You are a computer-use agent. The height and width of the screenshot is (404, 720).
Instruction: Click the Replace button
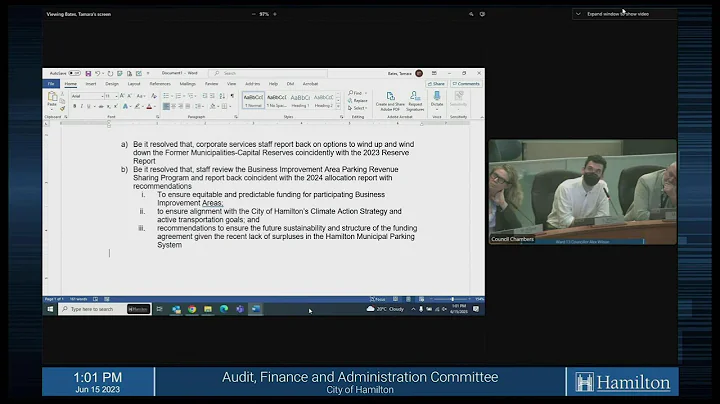tap(358, 101)
